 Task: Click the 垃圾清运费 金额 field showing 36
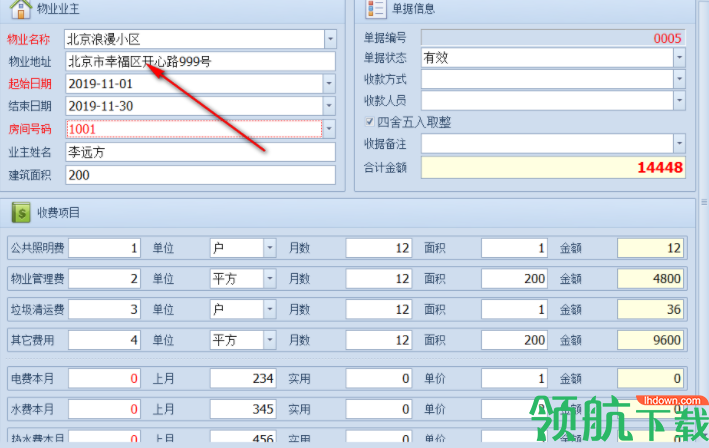click(650, 309)
